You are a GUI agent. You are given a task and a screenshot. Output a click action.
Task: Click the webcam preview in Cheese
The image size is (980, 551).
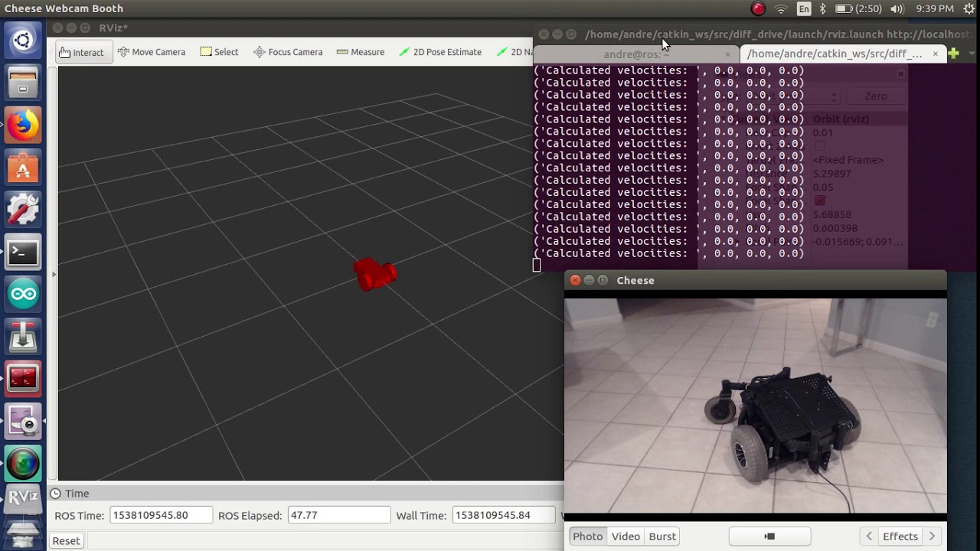756,406
